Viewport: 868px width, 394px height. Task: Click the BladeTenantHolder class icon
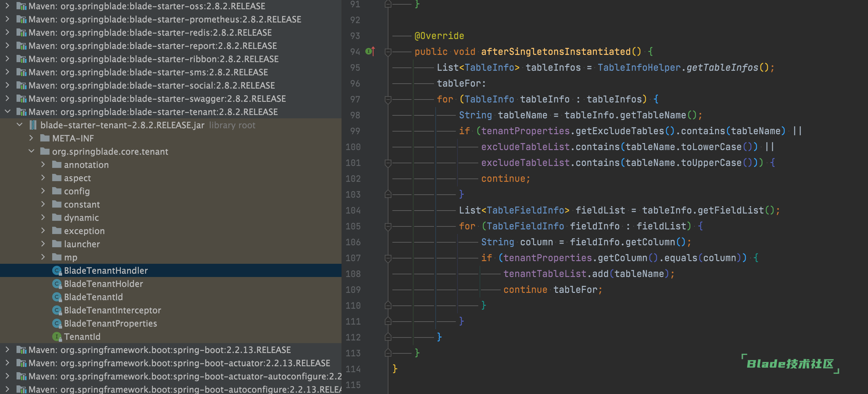(x=57, y=284)
